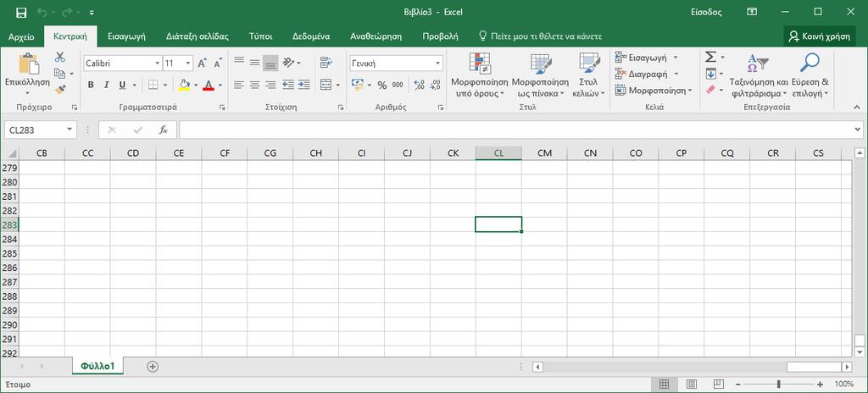Click in the formula bar input
Screen dimensions: 868x393
tap(515, 130)
